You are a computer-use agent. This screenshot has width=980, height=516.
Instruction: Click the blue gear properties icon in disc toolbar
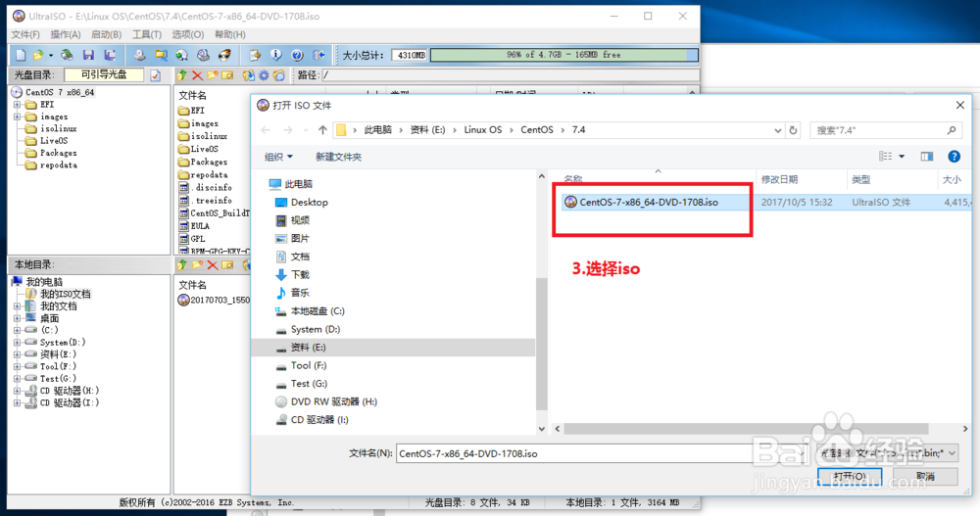pyautogui.click(x=263, y=75)
